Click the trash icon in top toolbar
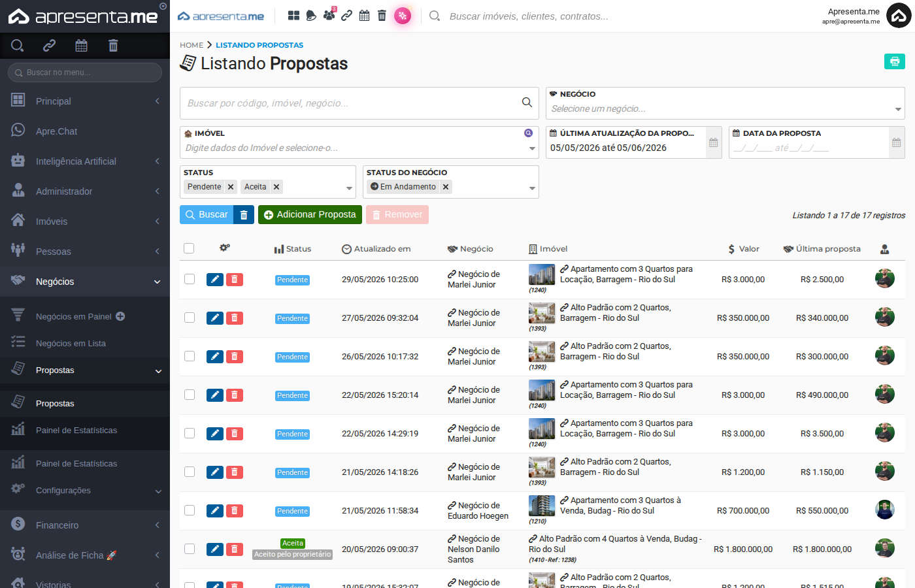 pos(382,16)
